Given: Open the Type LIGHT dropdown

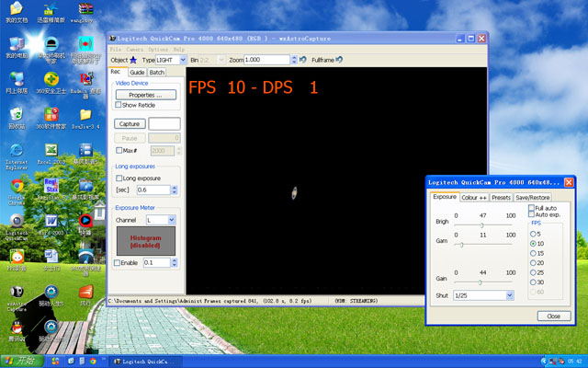Looking at the screenshot, I should pyautogui.click(x=183, y=60).
